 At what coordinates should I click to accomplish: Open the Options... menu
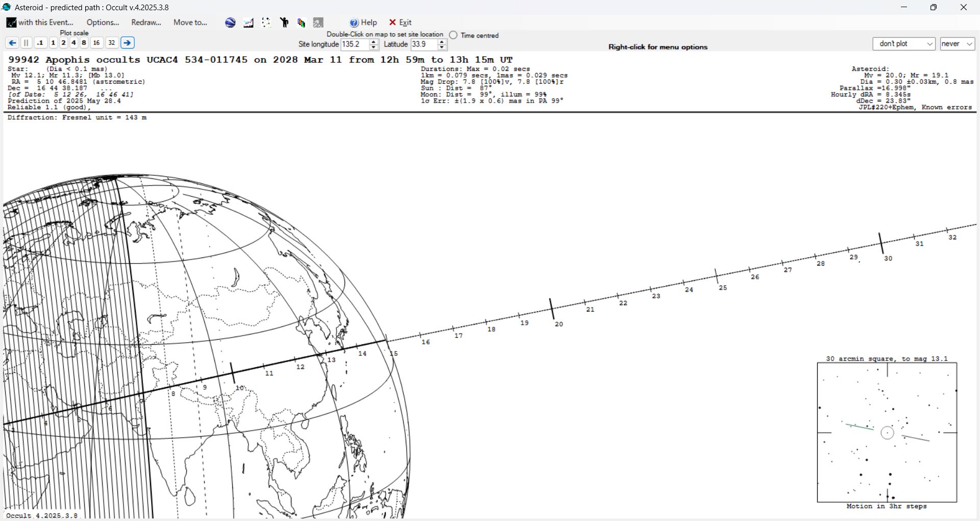coord(103,22)
